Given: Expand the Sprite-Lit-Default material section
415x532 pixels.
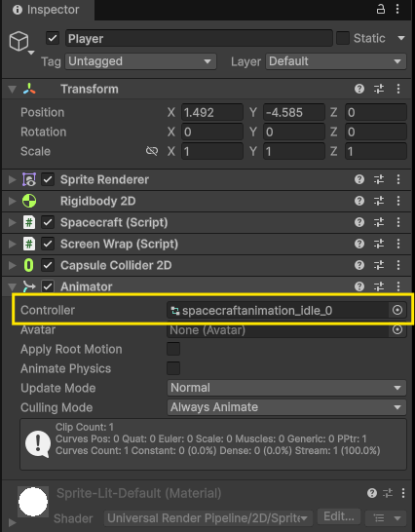Looking at the screenshot, I should (x=13, y=522).
